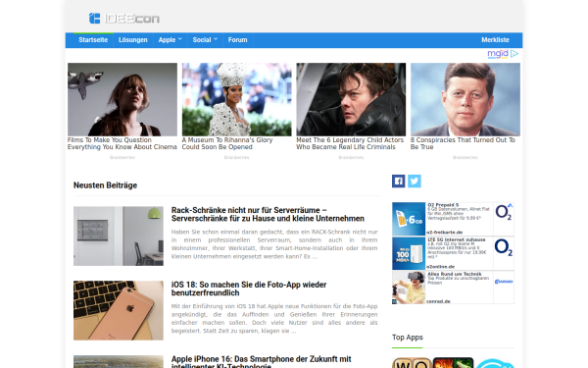Click 'Films To Make You Question' caption
Screen dimensions: 588x368
122,143
